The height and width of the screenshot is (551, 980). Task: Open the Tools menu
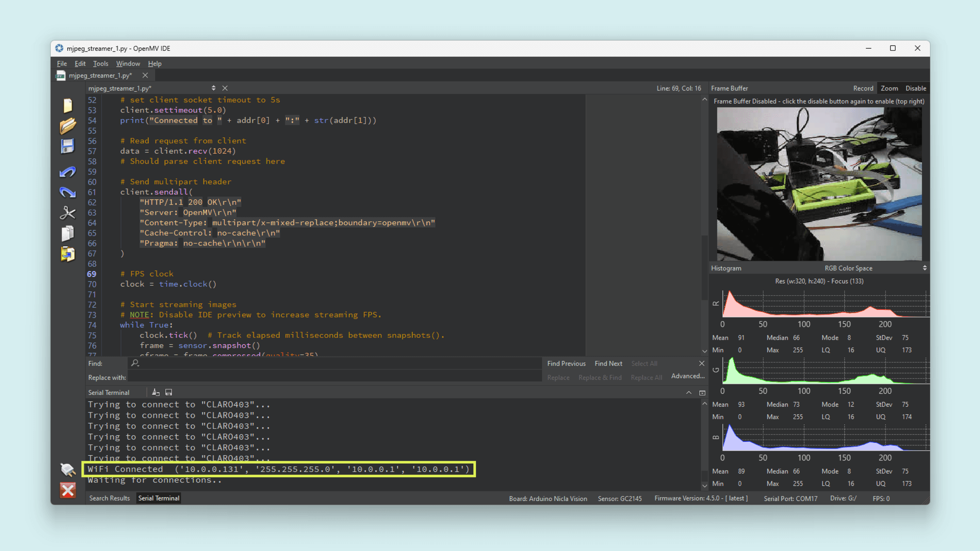[x=100, y=64]
